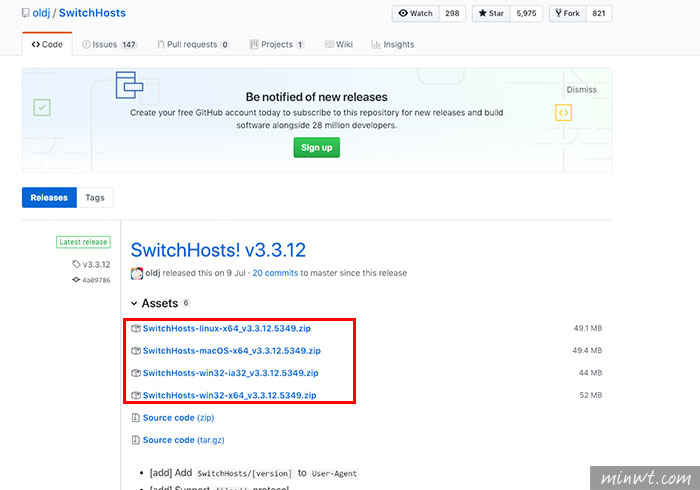Download SwitchHosts-macOS-x64_v3.3.12.5349.zip
The image size is (700, 490).
point(232,351)
